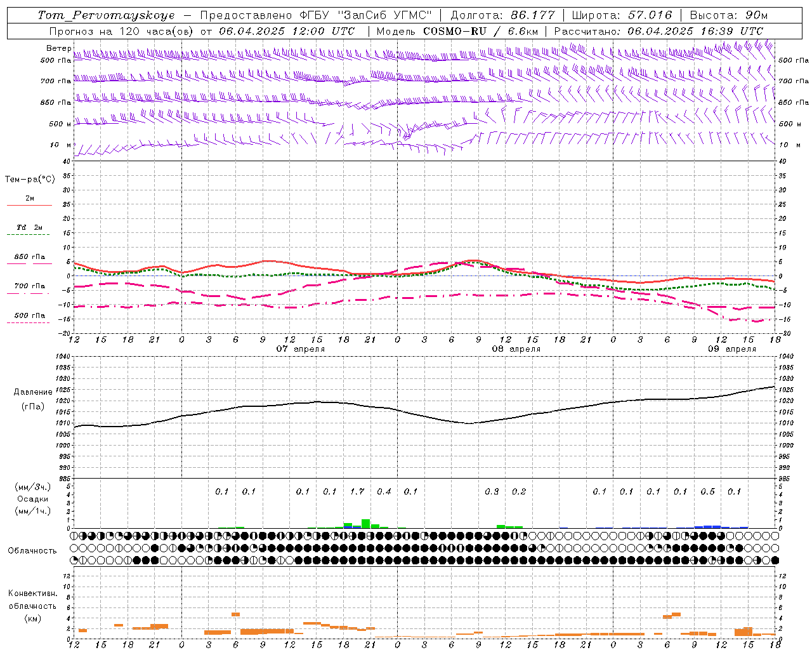Image resolution: width=812 pixels, height=650 pixels.
Task: Click the 700 гПа temperature legend entry
Action: (x=30, y=286)
